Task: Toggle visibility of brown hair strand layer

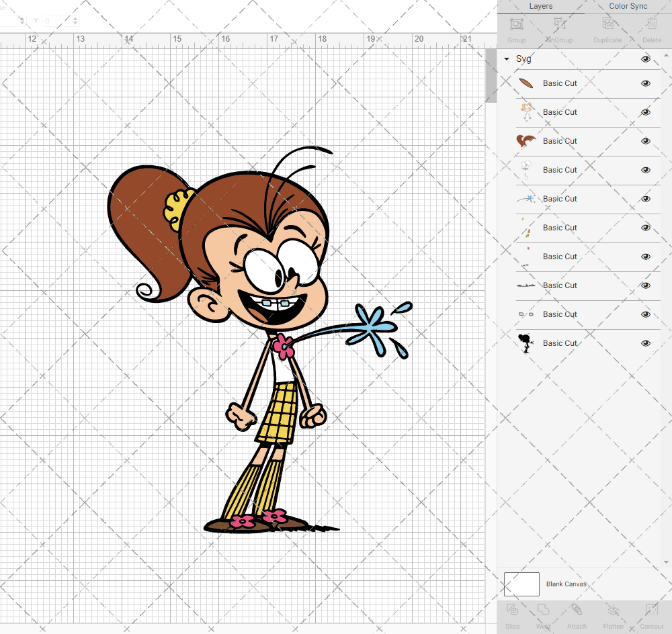Action: coord(646,83)
